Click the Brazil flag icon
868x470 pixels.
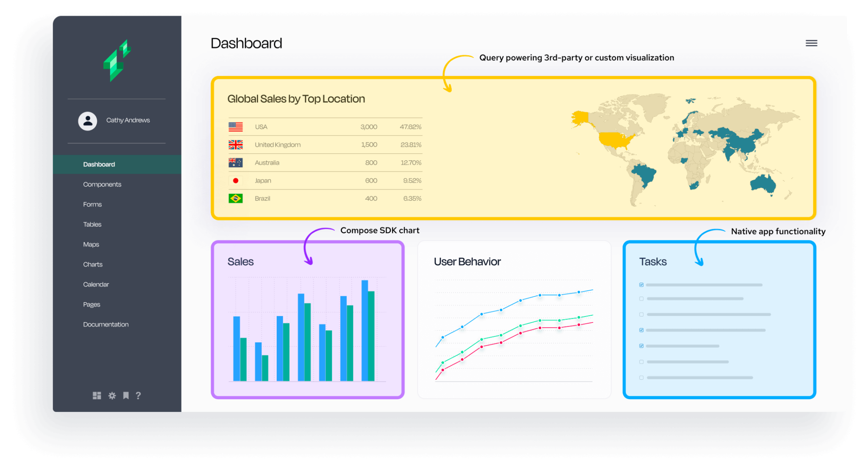pos(236,198)
